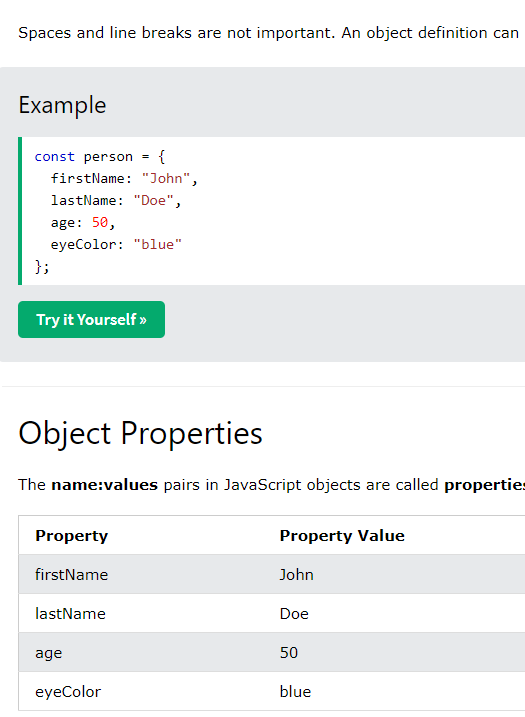Click blue in the value column
This screenshot has height=717, width=525.
click(x=295, y=691)
